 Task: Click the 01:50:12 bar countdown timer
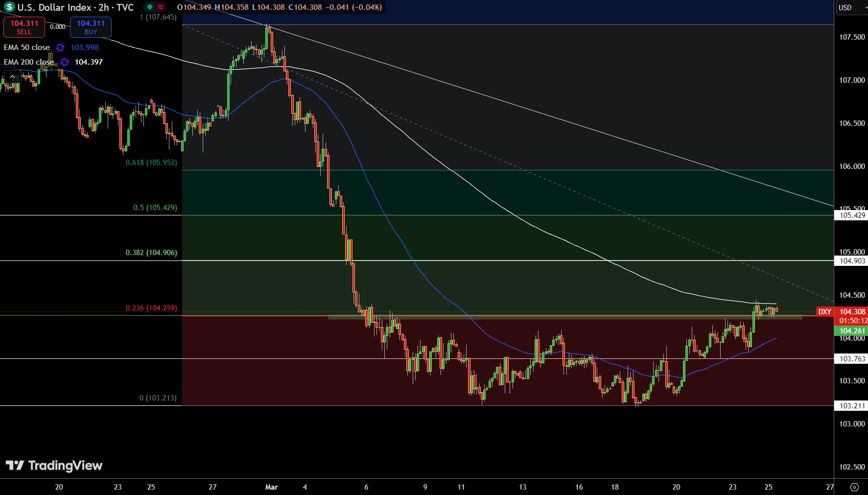point(853,321)
